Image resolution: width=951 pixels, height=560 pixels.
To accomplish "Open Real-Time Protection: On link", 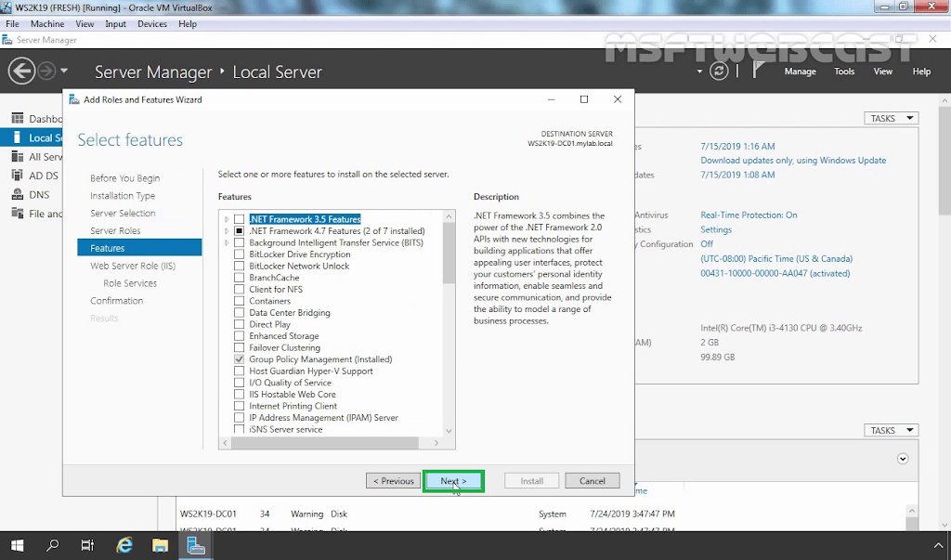I will (749, 215).
